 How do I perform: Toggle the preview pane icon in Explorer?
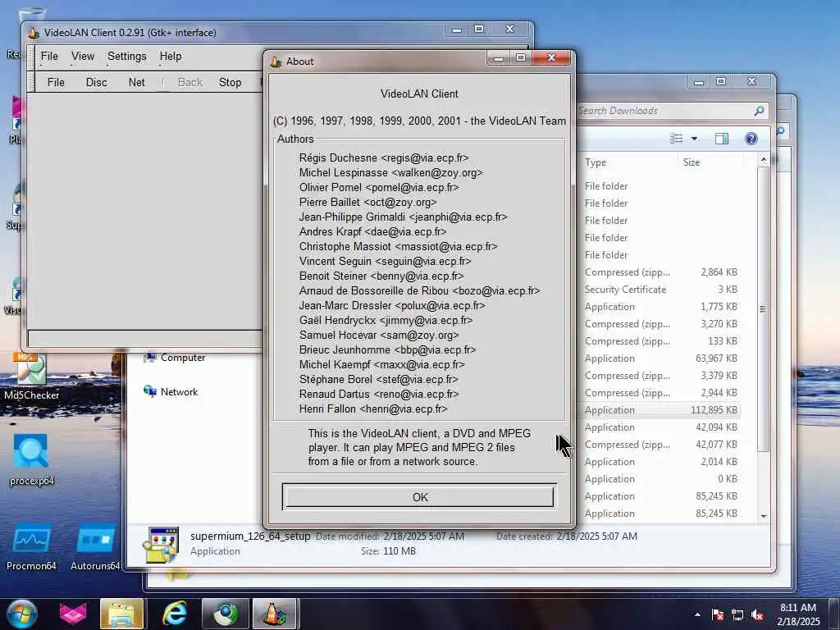pos(722,139)
